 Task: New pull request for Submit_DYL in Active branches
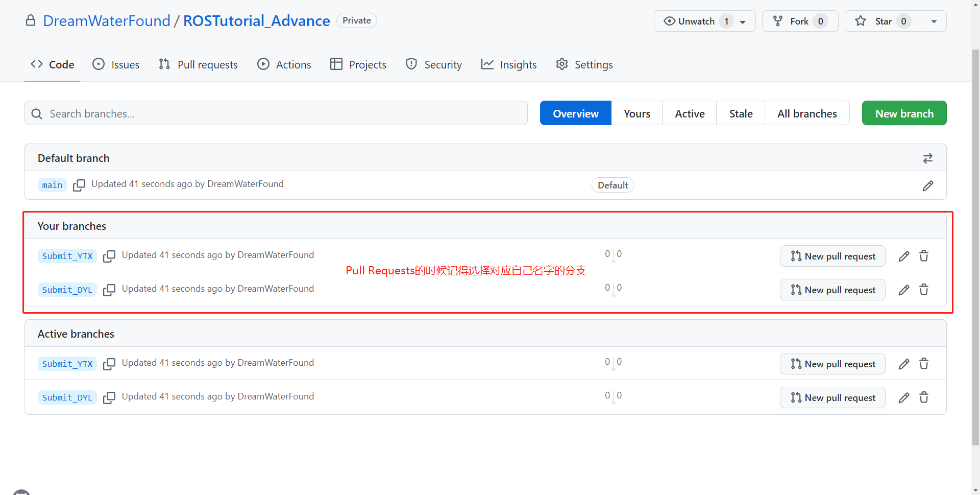pos(832,397)
